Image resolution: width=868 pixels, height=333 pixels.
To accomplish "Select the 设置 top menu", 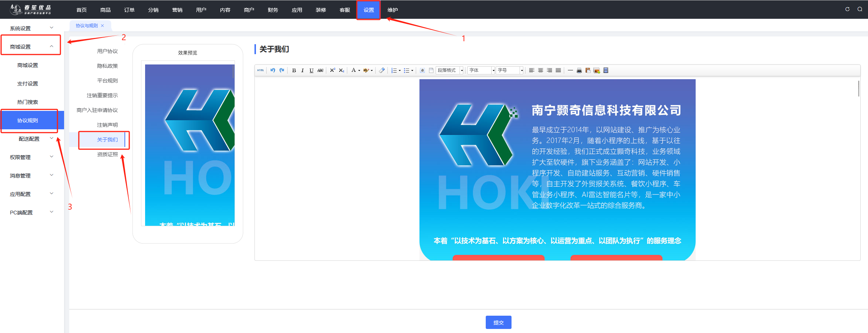I will [369, 10].
